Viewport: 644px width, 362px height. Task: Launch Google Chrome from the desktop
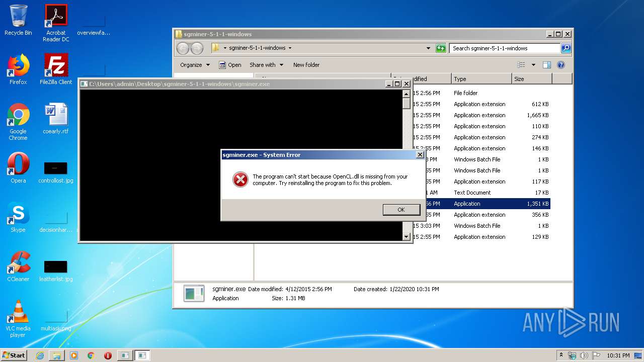18,122
